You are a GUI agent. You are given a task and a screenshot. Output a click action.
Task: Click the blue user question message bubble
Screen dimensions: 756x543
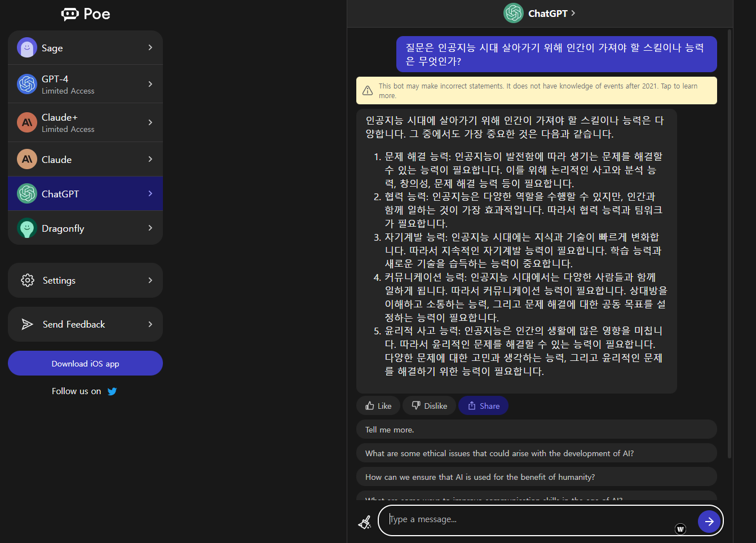pos(556,54)
